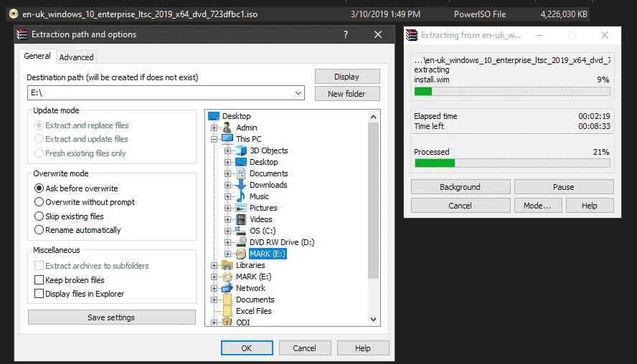Select Ask before overwrite option

click(39, 188)
